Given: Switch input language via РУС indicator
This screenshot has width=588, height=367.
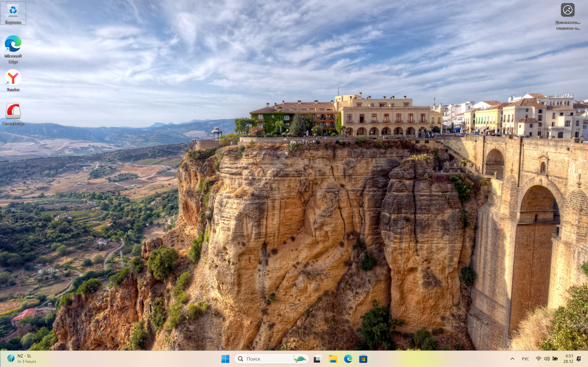Looking at the screenshot, I should tap(525, 359).
